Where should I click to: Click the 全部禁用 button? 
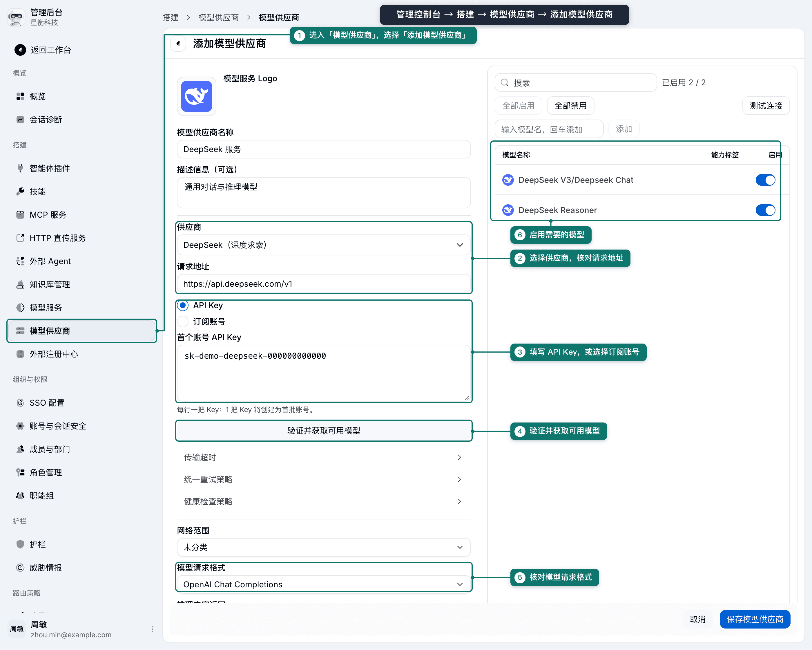pyautogui.click(x=570, y=106)
